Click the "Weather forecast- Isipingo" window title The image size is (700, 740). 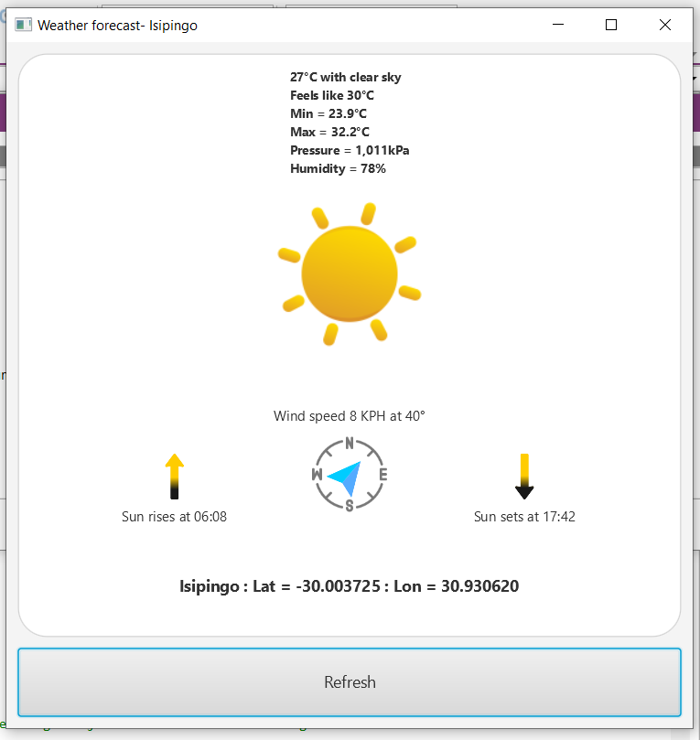click(117, 26)
